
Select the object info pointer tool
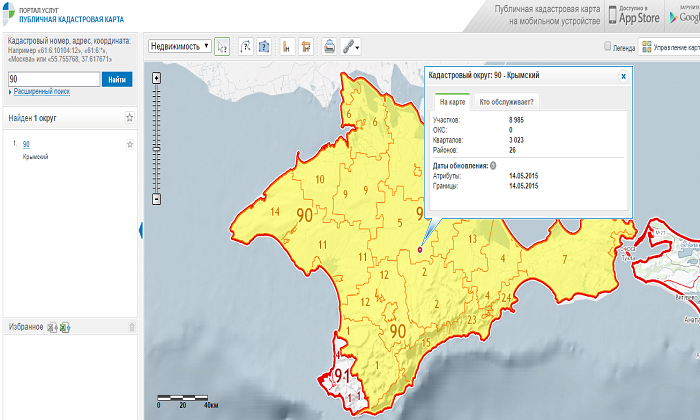point(222,46)
